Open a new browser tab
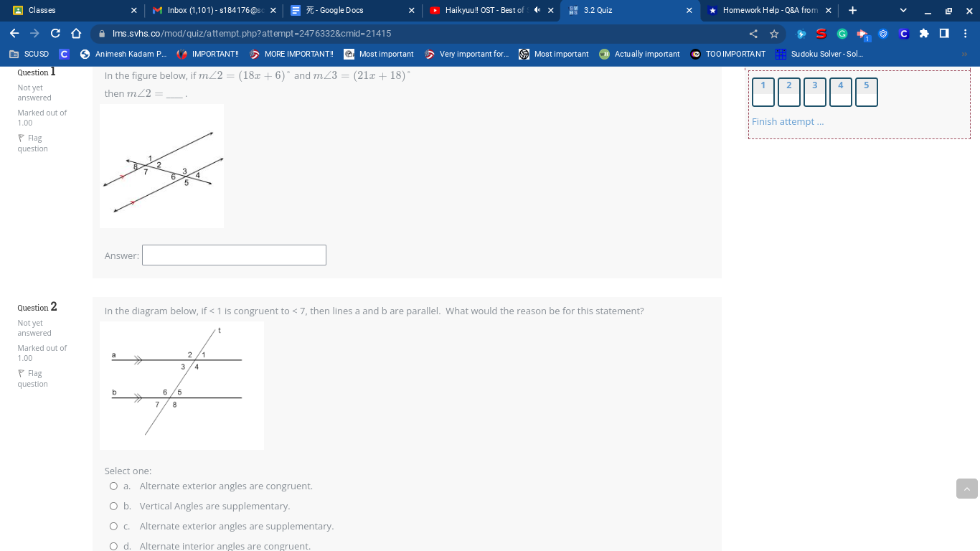This screenshot has height=551, width=980. click(x=852, y=10)
